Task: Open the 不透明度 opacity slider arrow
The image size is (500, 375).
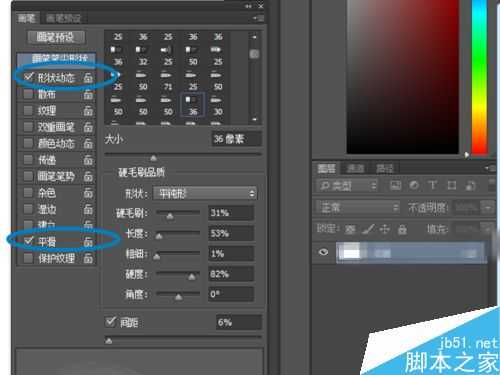Action: click(488, 208)
